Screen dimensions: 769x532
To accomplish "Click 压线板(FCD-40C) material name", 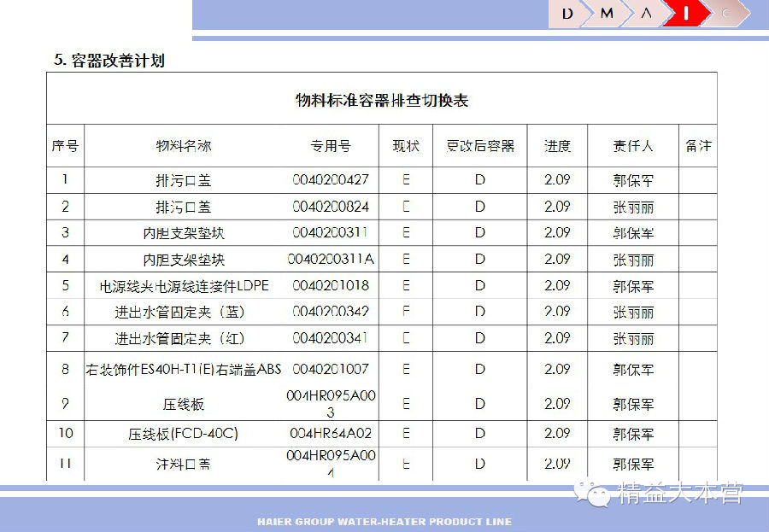I will (183, 434).
